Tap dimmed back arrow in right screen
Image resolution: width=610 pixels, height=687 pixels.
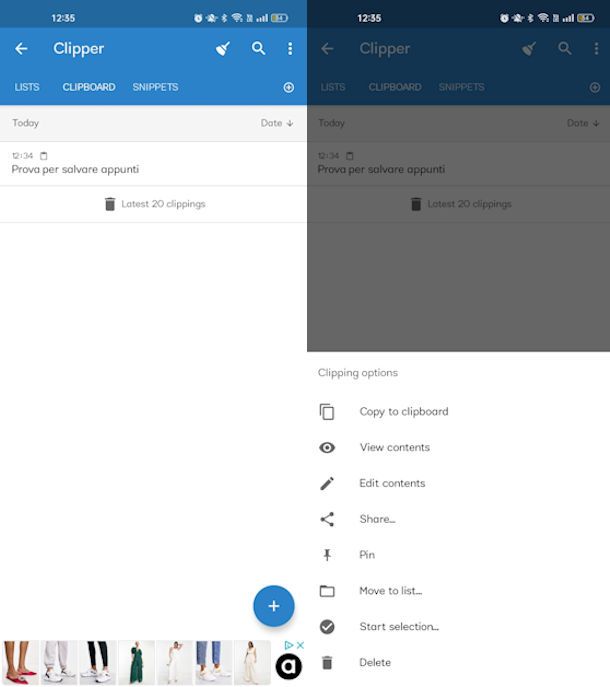click(x=327, y=49)
